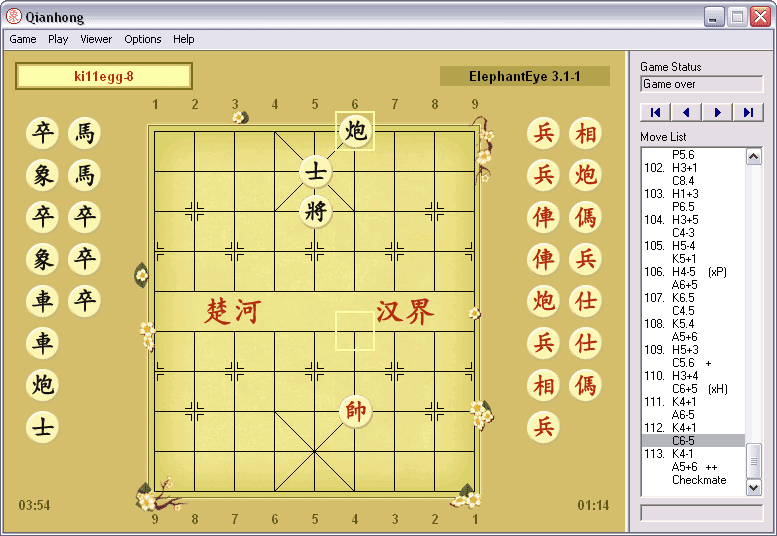777x536 pixels.
Task: Click the empty highlighted square on the board
Action: pos(355,330)
